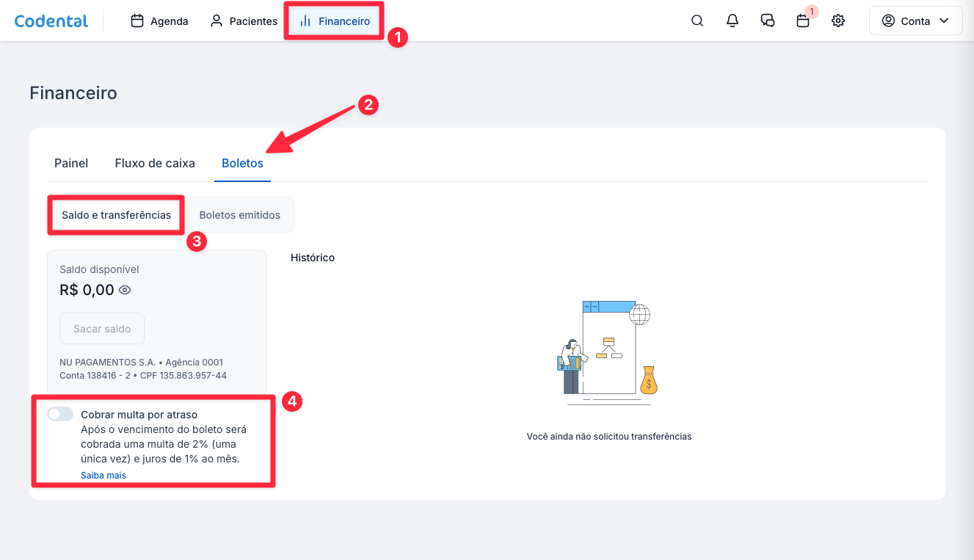Click the Sacar saldo button

[x=102, y=329]
